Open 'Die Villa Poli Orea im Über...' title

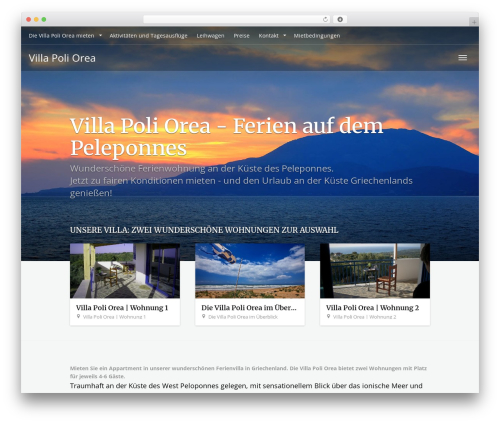[x=249, y=308]
